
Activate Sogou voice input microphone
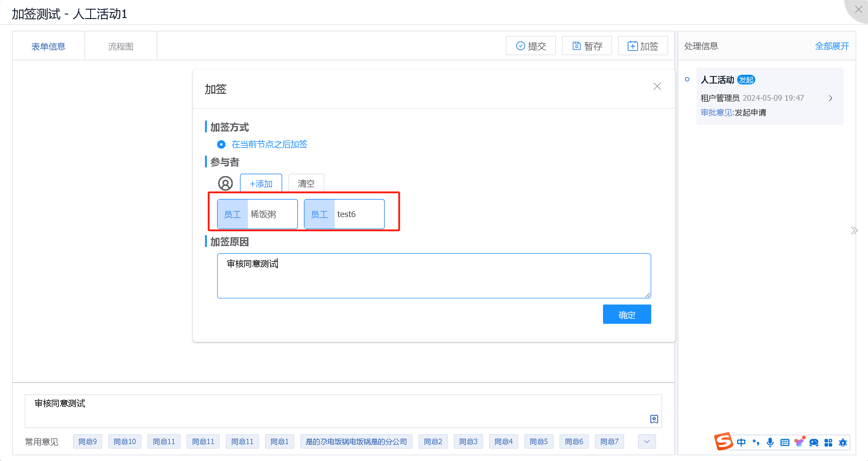770,442
